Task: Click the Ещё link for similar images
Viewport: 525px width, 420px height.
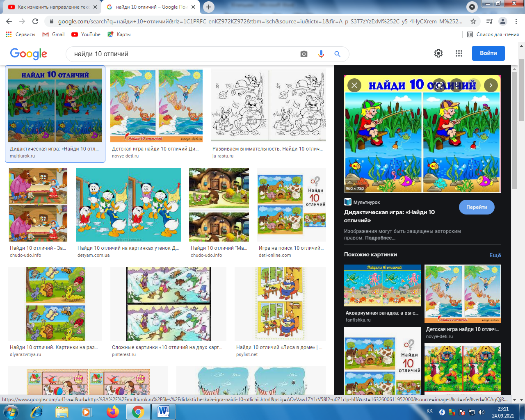Action: pos(495,255)
